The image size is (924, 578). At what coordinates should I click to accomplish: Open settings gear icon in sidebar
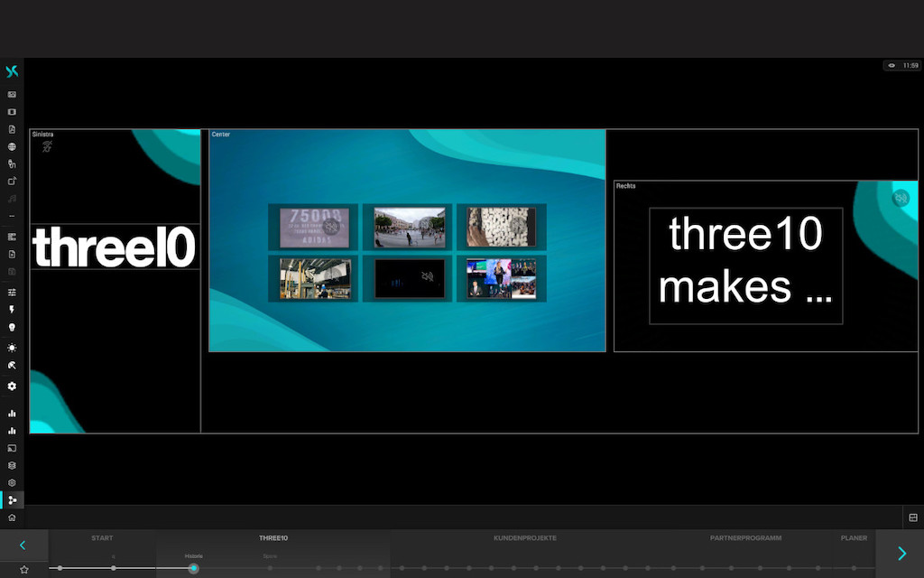point(12,386)
